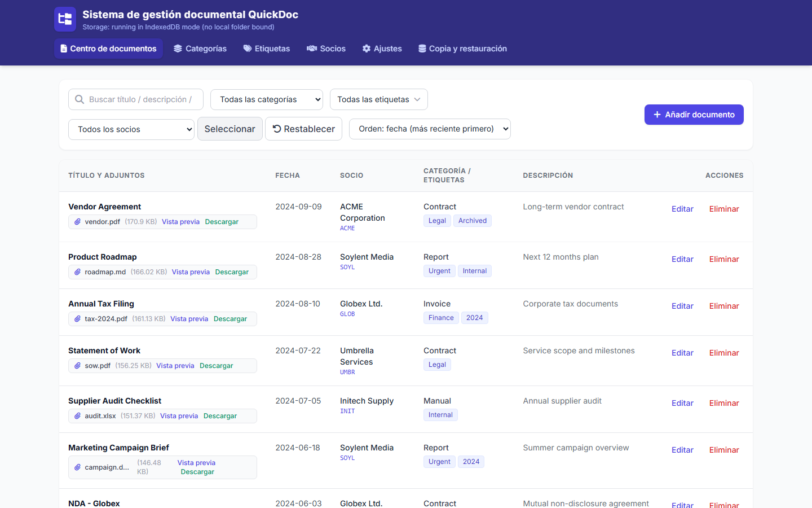Viewport: 812px width, 508px height.
Task: Select the Centro de documentos tab
Action: tap(108, 49)
